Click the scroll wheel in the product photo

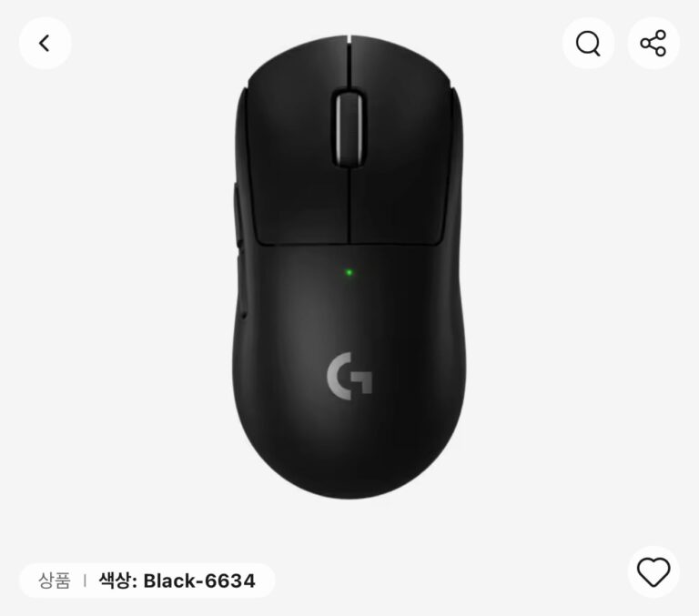(x=349, y=128)
